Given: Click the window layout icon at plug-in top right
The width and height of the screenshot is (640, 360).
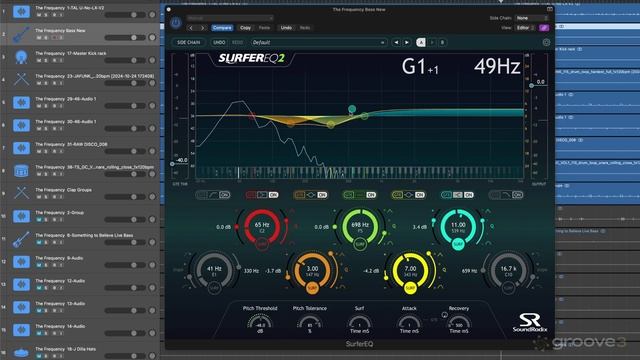Looking at the screenshot, I should click(550, 9).
